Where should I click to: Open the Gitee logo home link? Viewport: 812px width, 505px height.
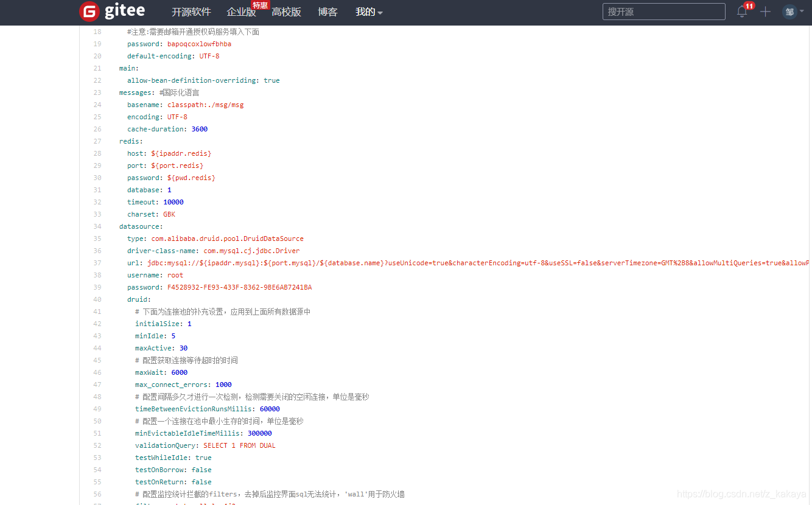coord(112,12)
